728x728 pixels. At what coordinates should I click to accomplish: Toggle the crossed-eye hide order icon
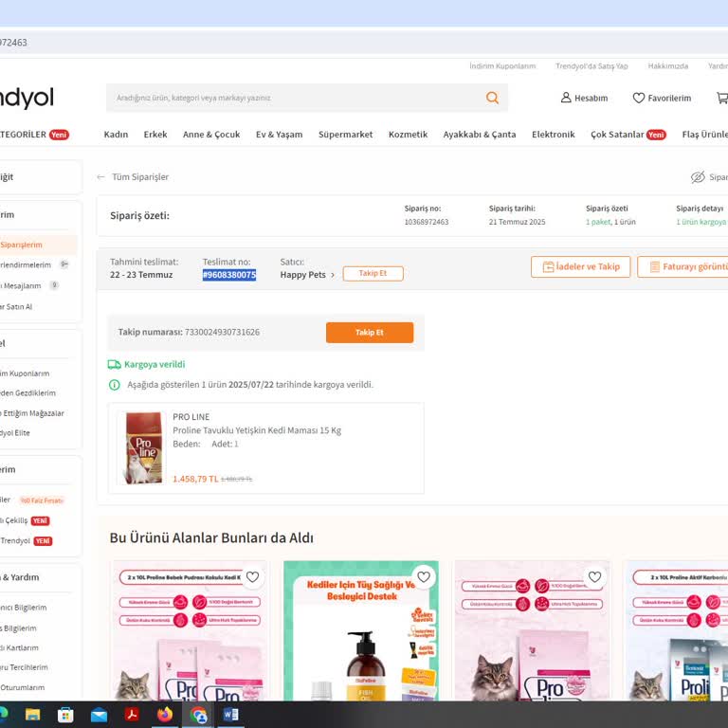pyautogui.click(x=698, y=177)
